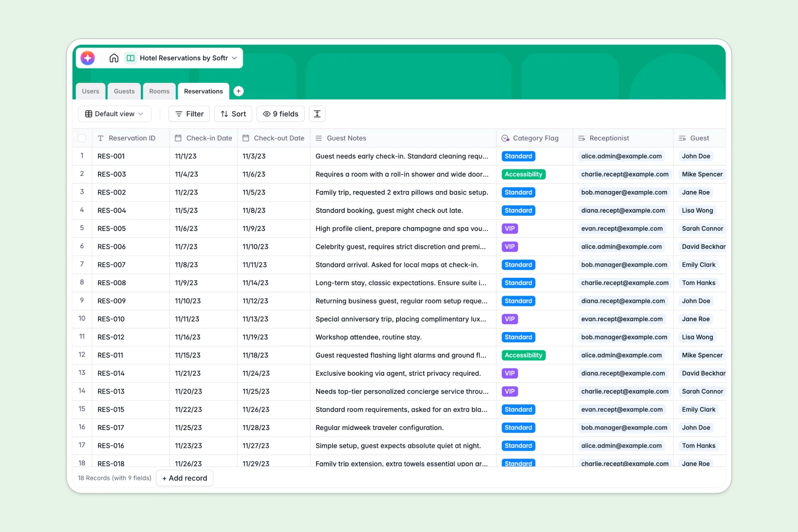The width and height of the screenshot is (798, 532).
Task: Open the Default view dropdown
Action: point(114,114)
